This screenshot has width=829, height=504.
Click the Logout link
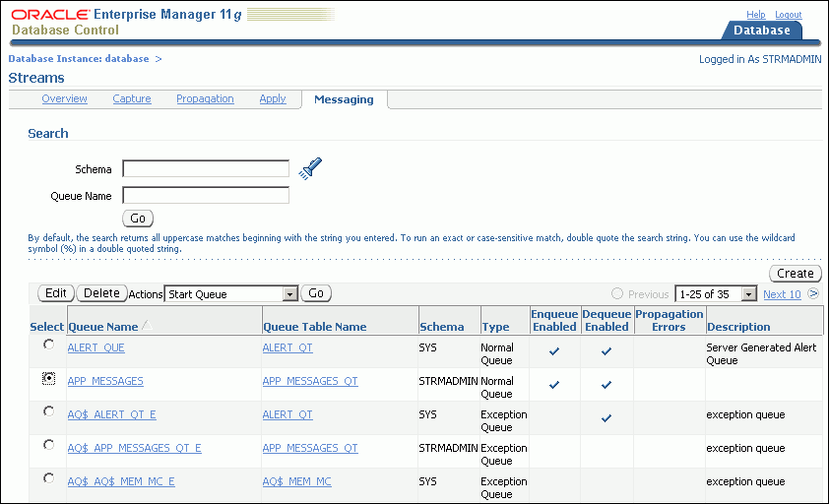click(x=789, y=15)
